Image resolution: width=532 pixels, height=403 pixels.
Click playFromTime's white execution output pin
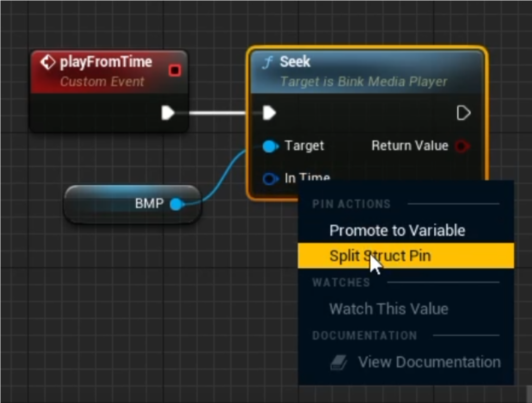pos(168,113)
